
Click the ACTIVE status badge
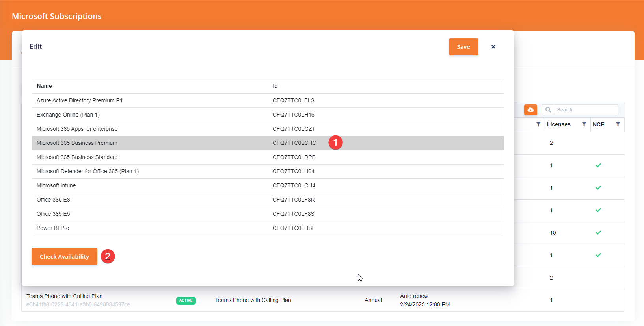(186, 300)
